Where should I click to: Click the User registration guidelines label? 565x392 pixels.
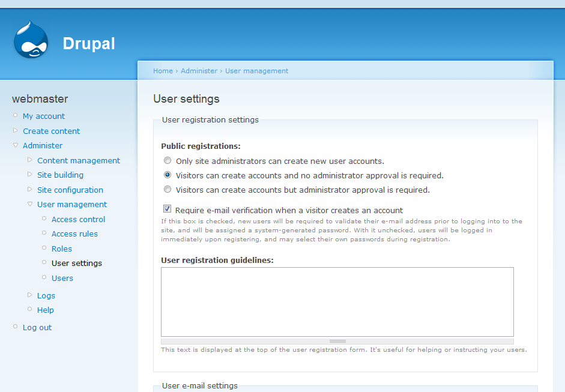tap(217, 260)
